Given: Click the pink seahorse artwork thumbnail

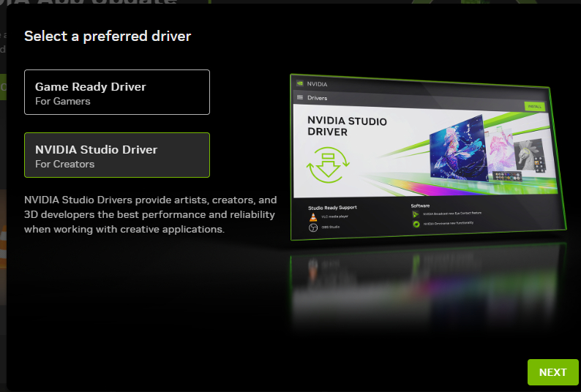Looking at the screenshot, I should pos(499,150).
